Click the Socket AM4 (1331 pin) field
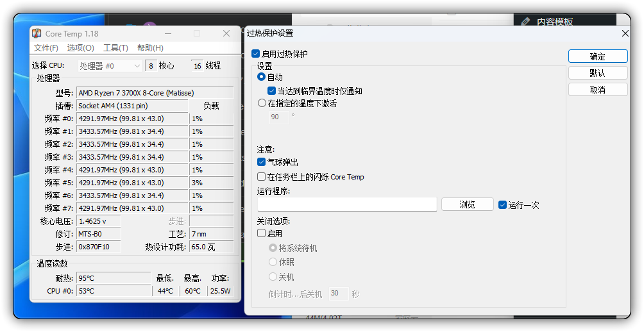Image resolution: width=644 pixels, height=332 pixels. click(132, 106)
